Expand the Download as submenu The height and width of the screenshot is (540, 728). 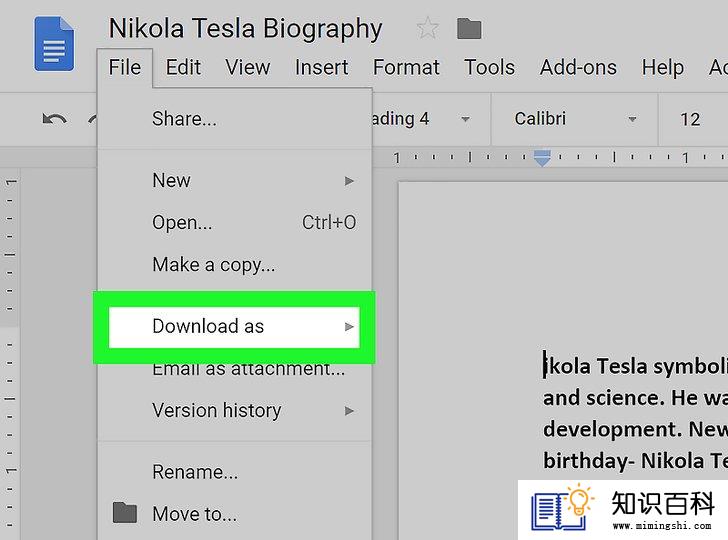(x=234, y=326)
